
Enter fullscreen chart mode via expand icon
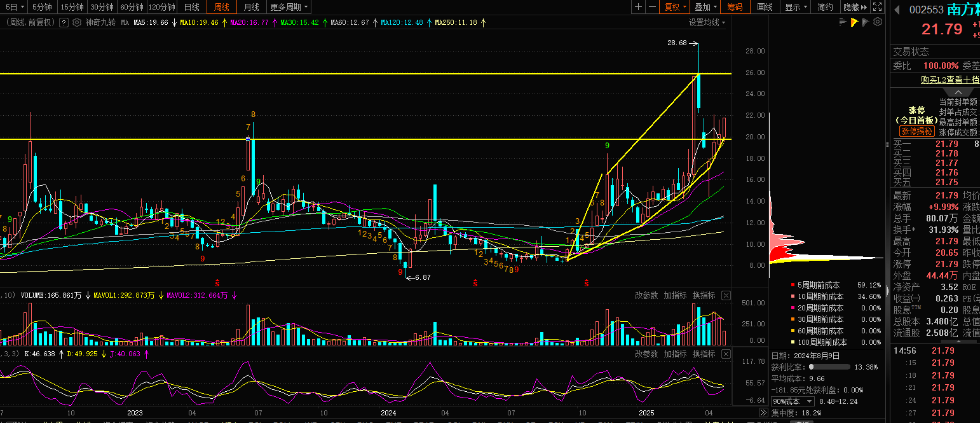tap(878, 7)
